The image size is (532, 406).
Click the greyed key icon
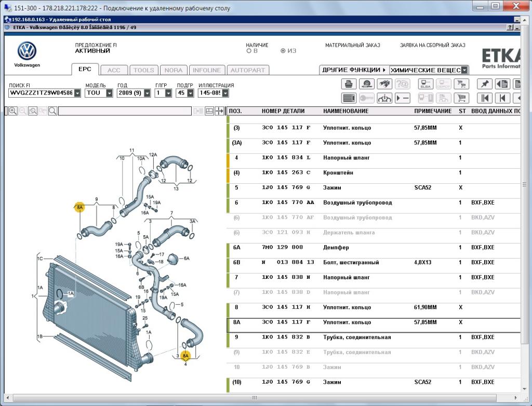366,98
